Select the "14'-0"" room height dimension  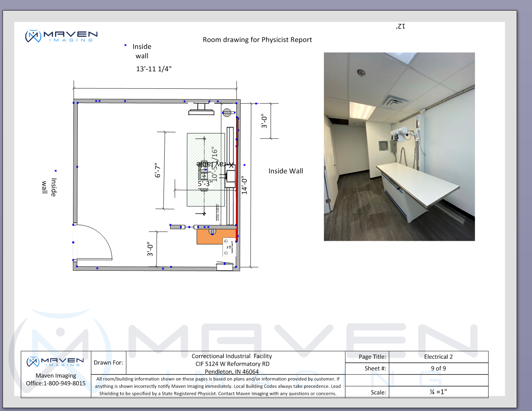pos(244,185)
